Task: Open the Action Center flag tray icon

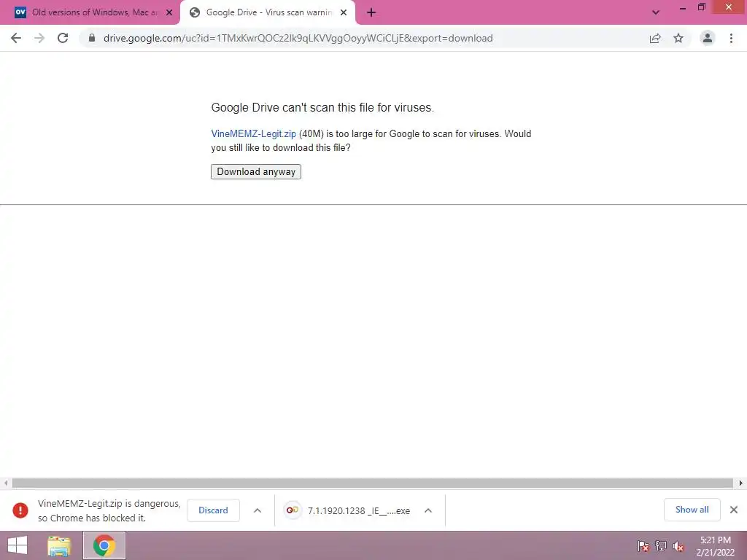Action: click(643, 546)
